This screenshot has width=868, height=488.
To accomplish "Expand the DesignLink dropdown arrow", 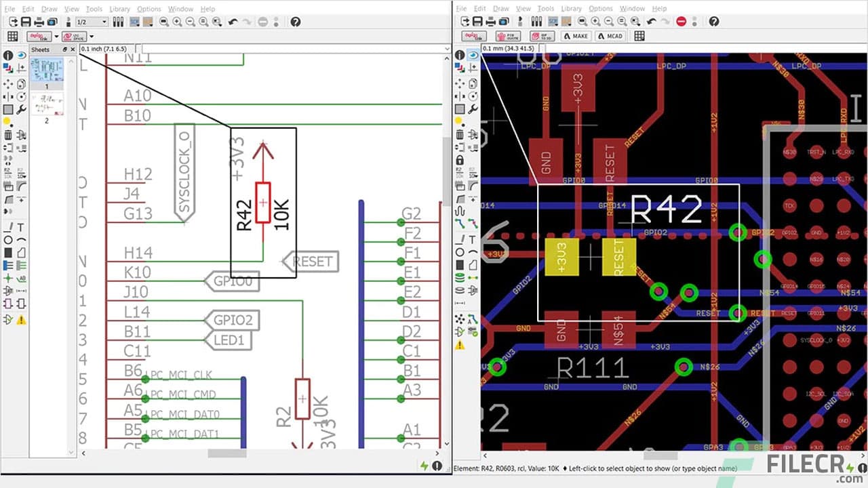I will pos(56,37).
